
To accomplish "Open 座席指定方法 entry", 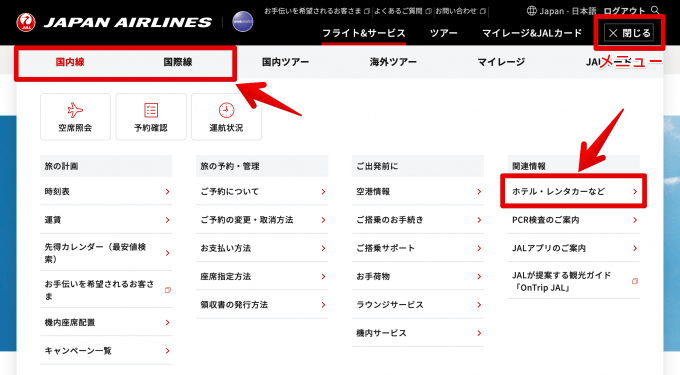I will [x=262, y=276].
